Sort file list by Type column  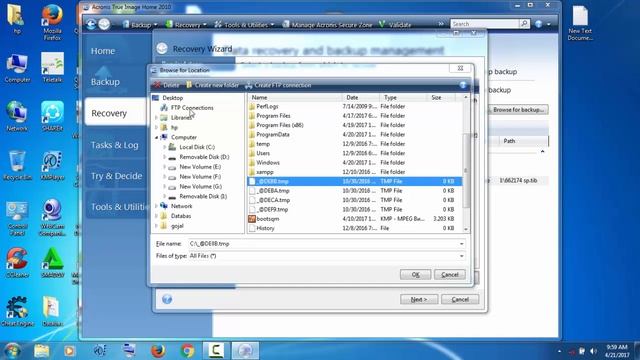403,98
